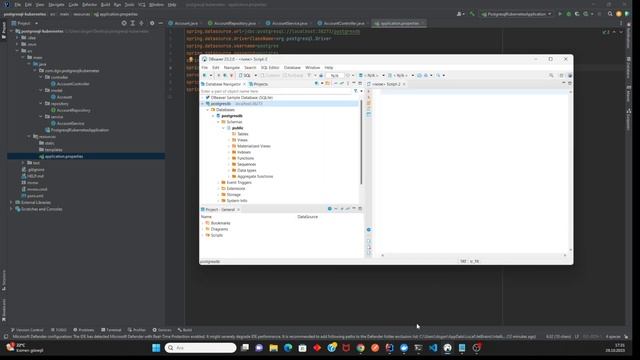
Task: Expand the Bookmarks folder in Project General
Action: [x=203, y=223]
